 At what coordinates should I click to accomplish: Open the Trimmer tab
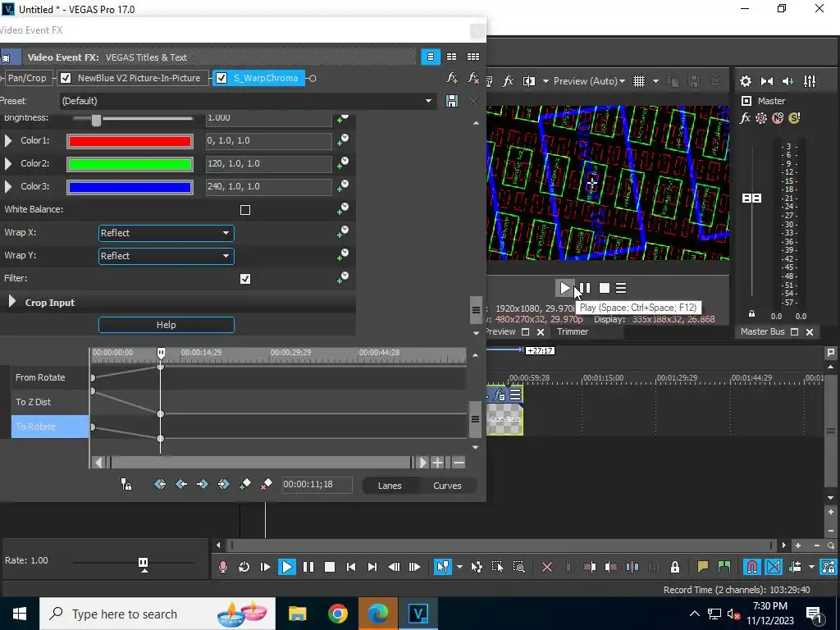pyautogui.click(x=572, y=331)
